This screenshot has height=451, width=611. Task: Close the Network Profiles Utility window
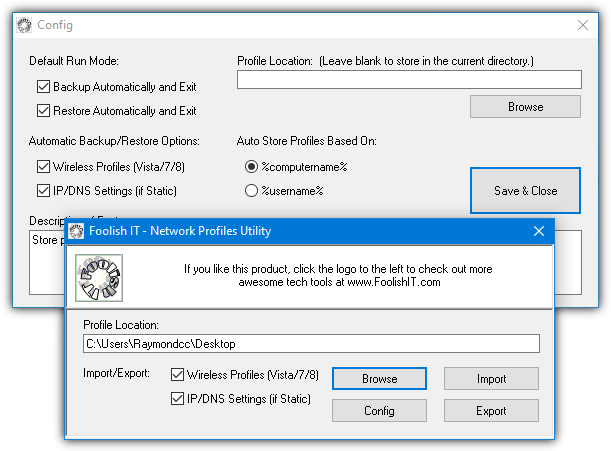click(x=539, y=231)
